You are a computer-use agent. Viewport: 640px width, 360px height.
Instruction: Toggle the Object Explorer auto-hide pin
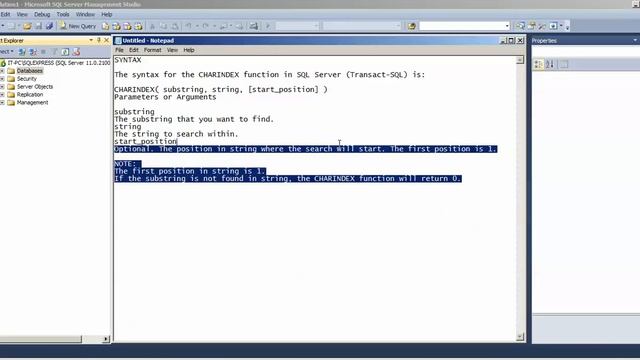[x=98, y=40]
